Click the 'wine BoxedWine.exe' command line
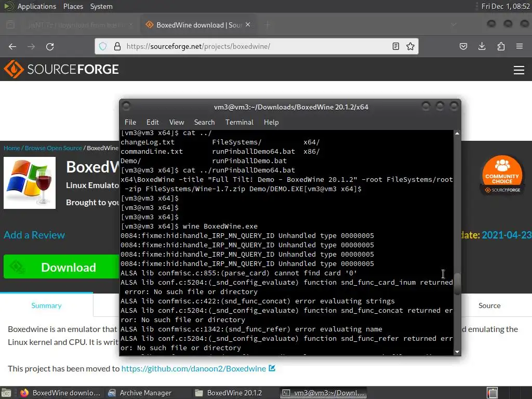This screenshot has height=399, width=532. click(220, 227)
